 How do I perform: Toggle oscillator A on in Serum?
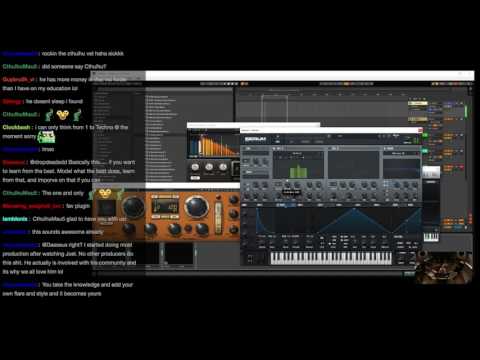[275, 148]
